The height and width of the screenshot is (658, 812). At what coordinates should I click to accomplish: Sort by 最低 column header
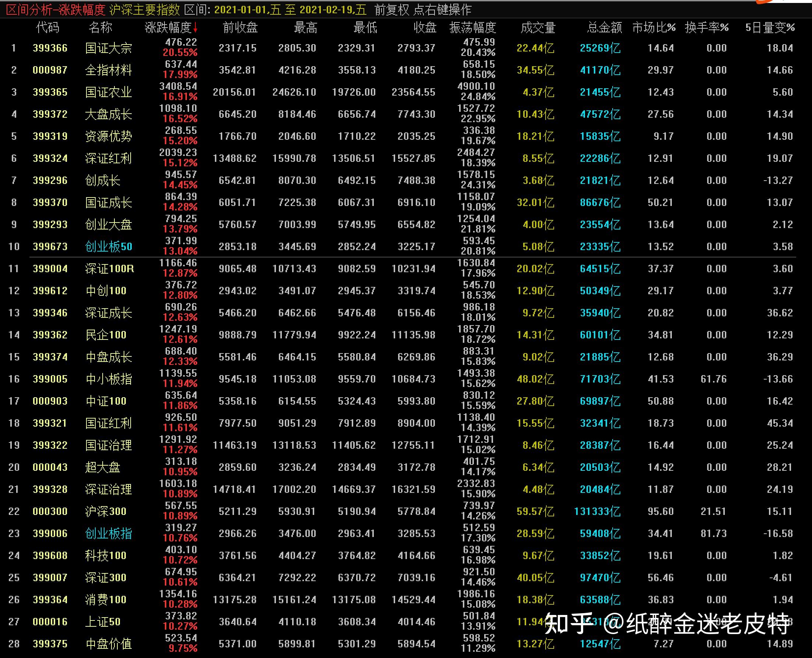365,28
